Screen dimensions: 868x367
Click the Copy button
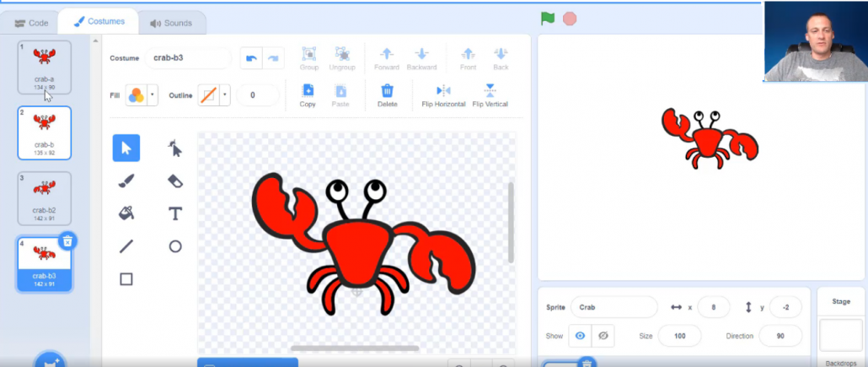pos(308,95)
